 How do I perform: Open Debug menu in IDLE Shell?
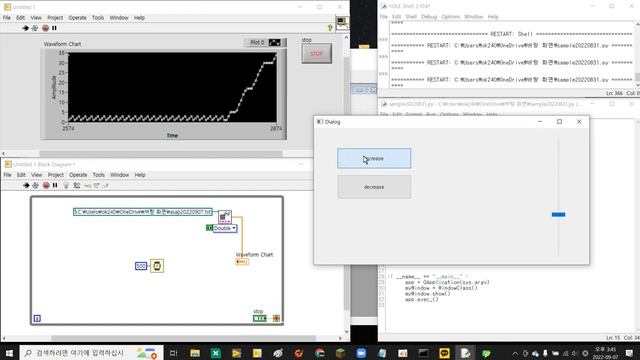pyautogui.click(x=429, y=17)
